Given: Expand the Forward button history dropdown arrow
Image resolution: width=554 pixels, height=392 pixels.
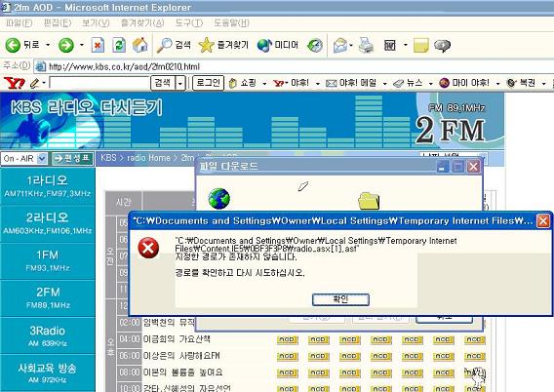Looking at the screenshot, I should point(82,45).
